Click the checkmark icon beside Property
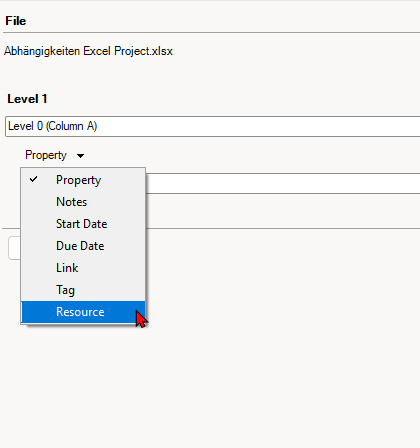 [x=33, y=179]
